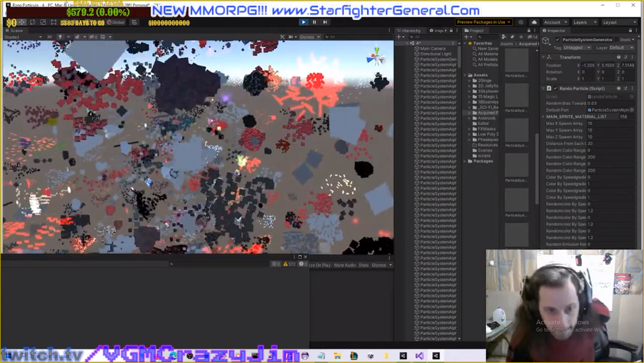Open the FXMasks folder
The width and height of the screenshot is (644, 363).
486,129
